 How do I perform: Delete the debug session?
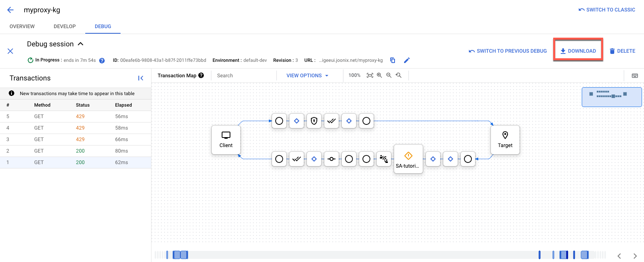coord(622,51)
